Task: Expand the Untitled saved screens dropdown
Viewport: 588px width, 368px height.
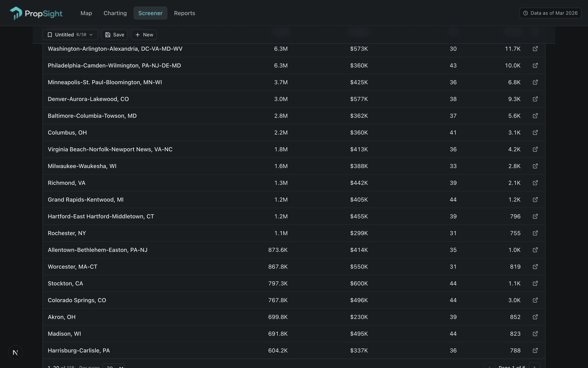Action: coord(70,35)
